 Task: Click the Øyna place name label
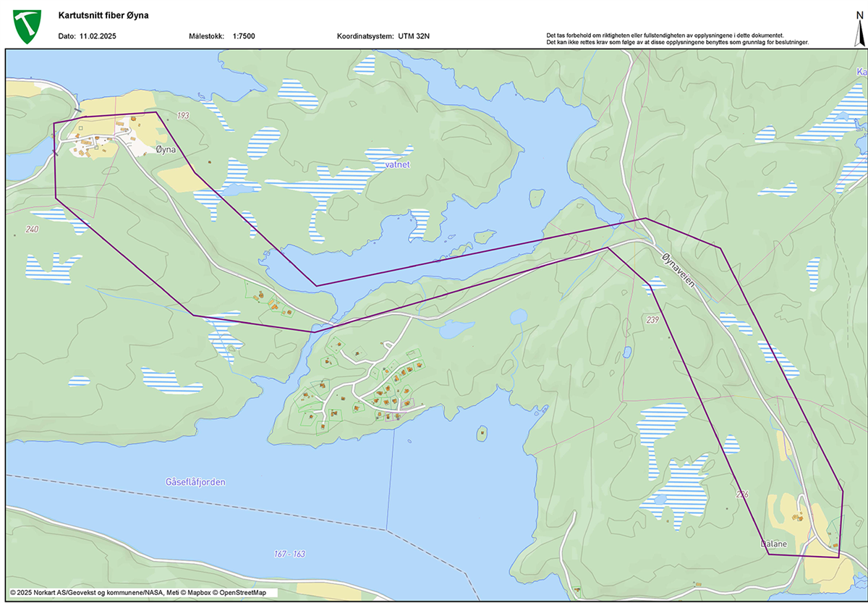tap(166, 150)
